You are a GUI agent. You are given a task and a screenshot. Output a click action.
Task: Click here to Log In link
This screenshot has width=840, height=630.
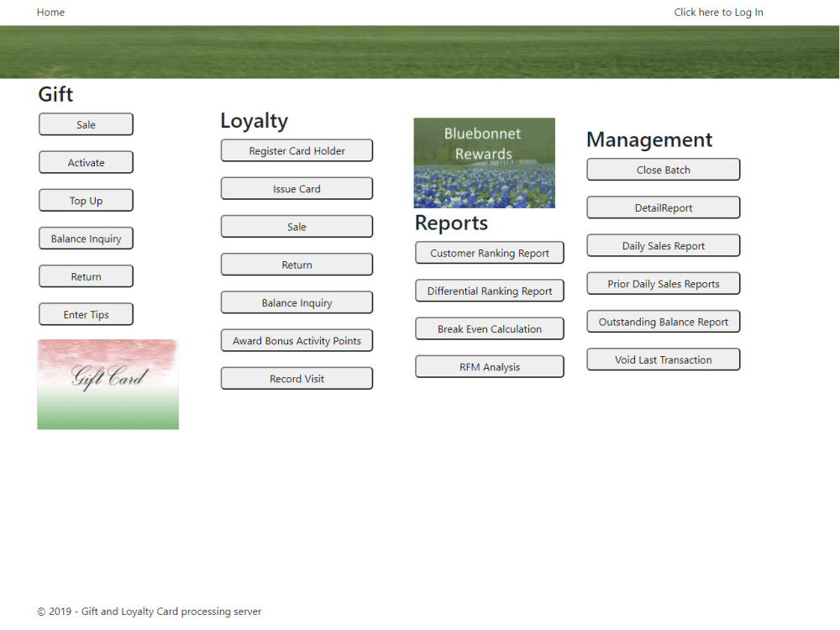tap(718, 13)
